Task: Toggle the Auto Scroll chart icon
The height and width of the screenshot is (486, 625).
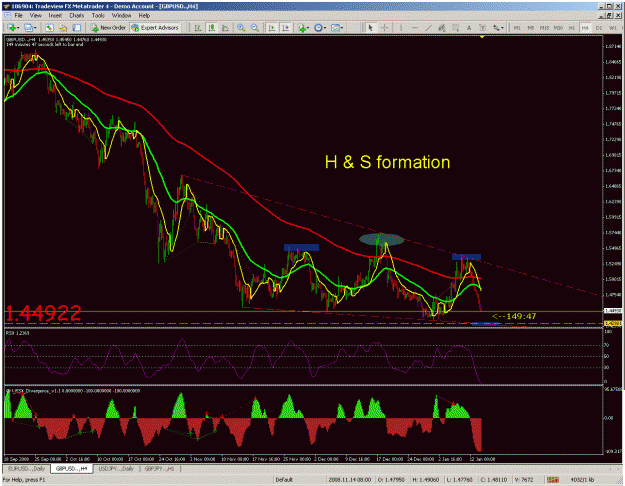Action: click(272, 28)
